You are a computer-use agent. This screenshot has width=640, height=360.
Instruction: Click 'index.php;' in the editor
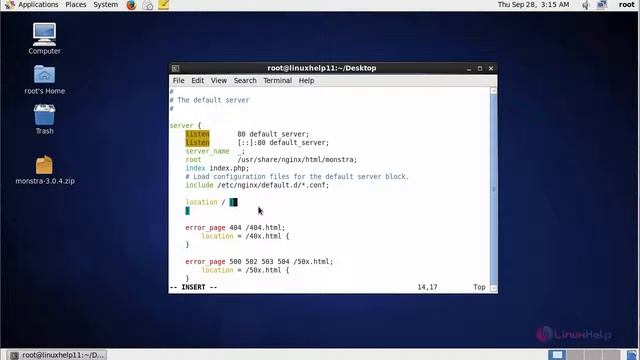coord(229,168)
